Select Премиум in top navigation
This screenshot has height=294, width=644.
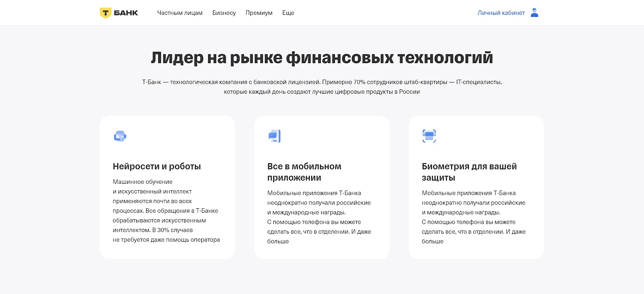[x=259, y=13]
